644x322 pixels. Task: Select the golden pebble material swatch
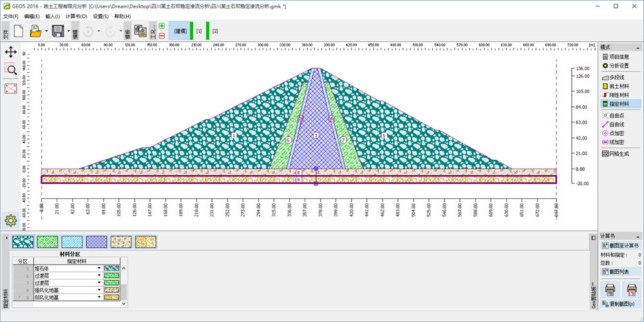(146, 242)
